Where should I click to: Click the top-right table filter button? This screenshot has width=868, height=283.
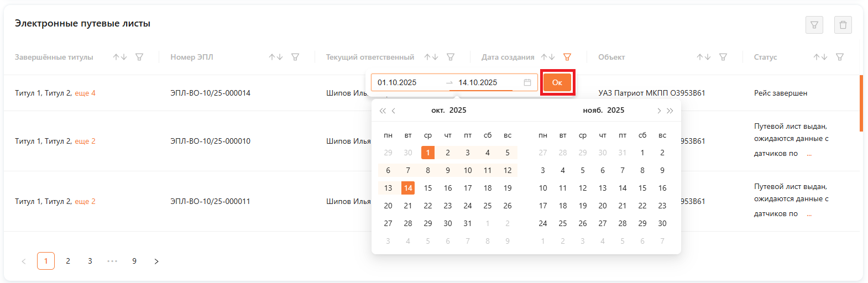pos(814,25)
